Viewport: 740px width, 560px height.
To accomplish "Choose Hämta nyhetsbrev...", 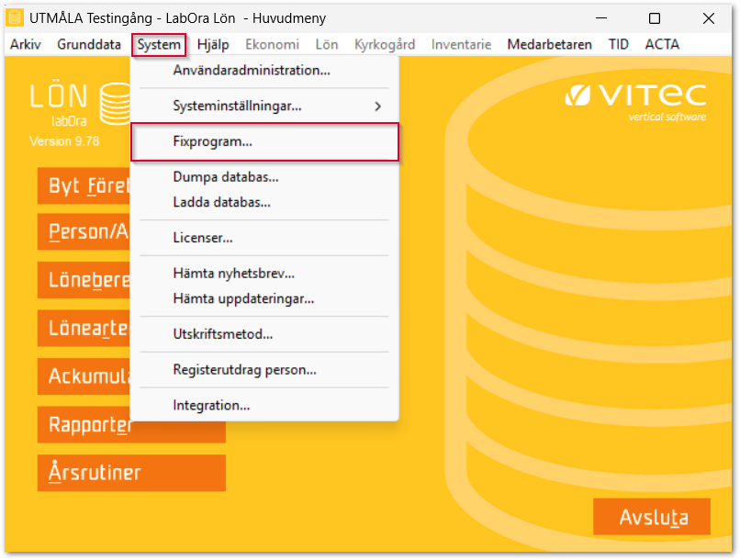I will click(x=264, y=274).
